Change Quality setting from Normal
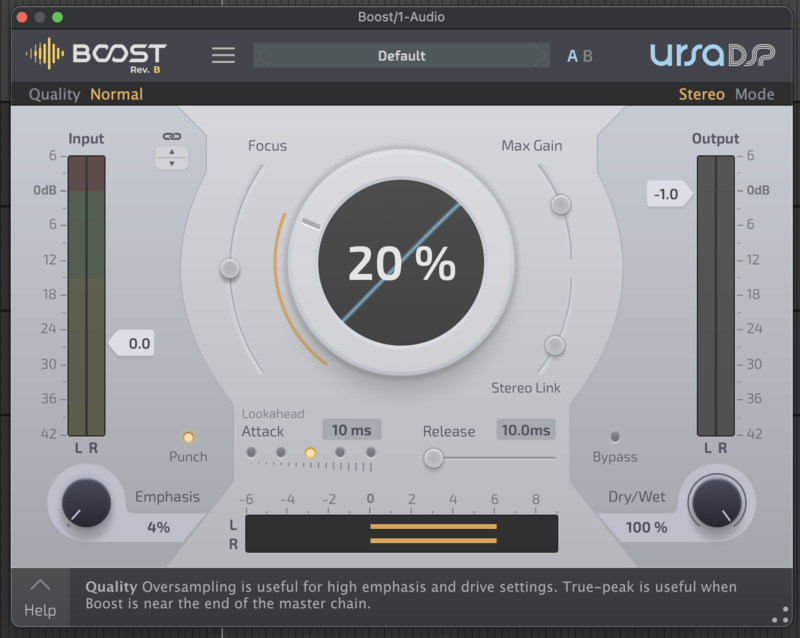This screenshot has width=800, height=638. (x=117, y=94)
